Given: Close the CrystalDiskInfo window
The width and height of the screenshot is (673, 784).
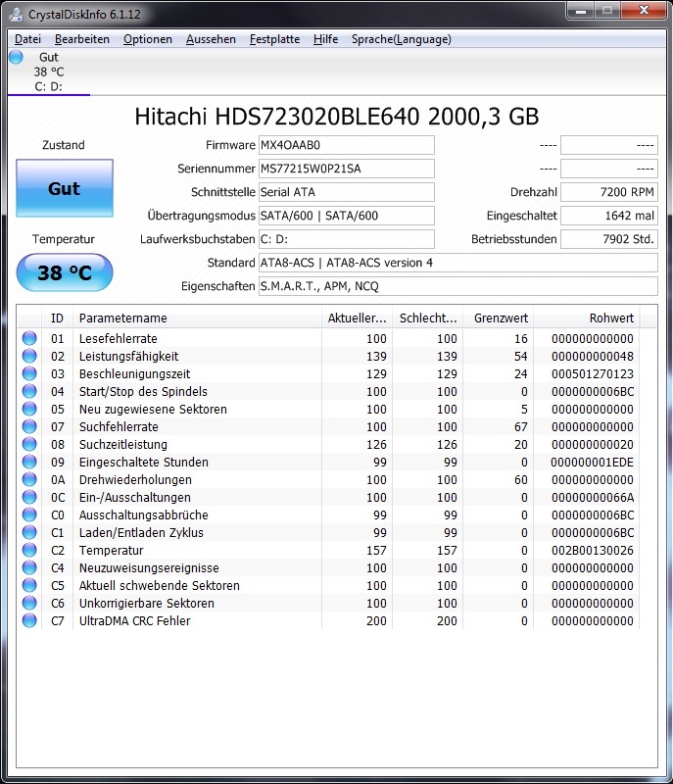Looking at the screenshot, I should coord(644,10).
